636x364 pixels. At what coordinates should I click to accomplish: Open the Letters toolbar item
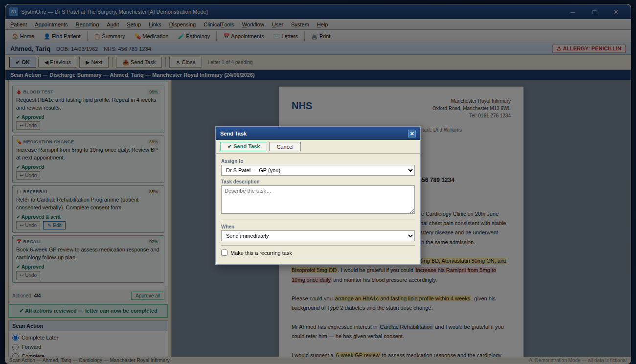pos(286,36)
